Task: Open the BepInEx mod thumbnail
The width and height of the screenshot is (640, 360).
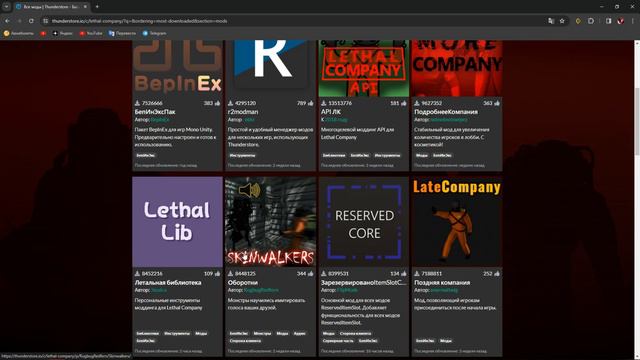Action: pos(178,68)
